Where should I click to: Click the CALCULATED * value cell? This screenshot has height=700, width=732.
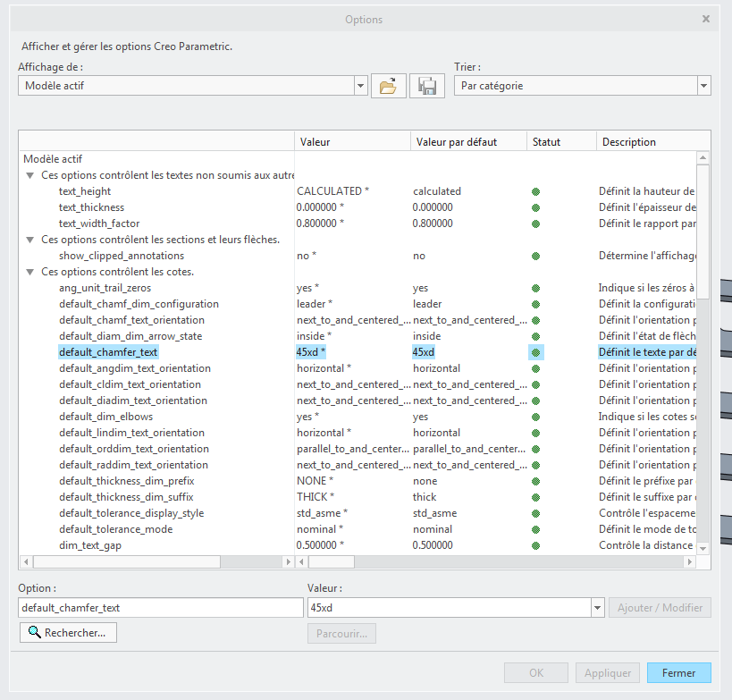click(332, 191)
